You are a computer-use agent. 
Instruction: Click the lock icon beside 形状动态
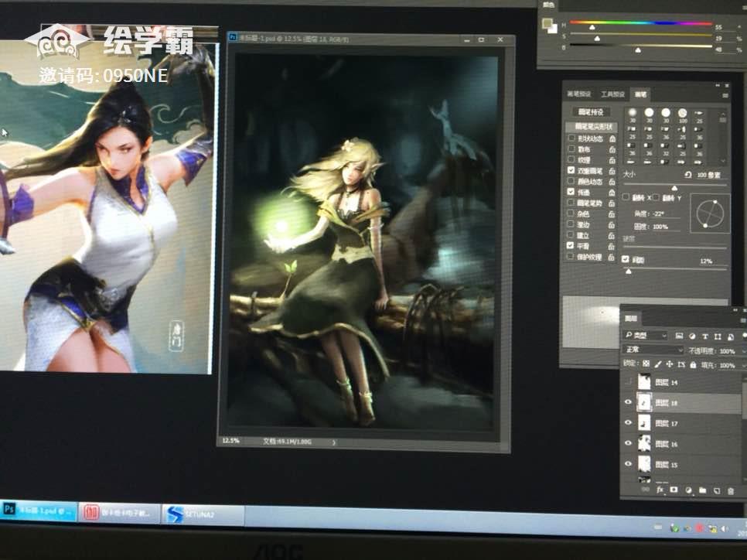[x=612, y=138]
